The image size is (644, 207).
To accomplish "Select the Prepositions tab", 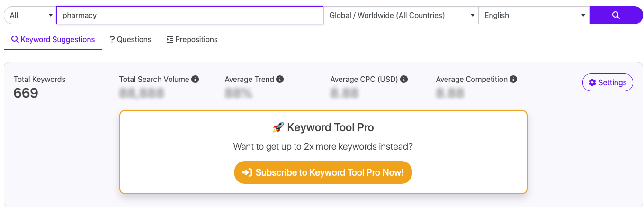I will pyautogui.click(x=192, y=39).
